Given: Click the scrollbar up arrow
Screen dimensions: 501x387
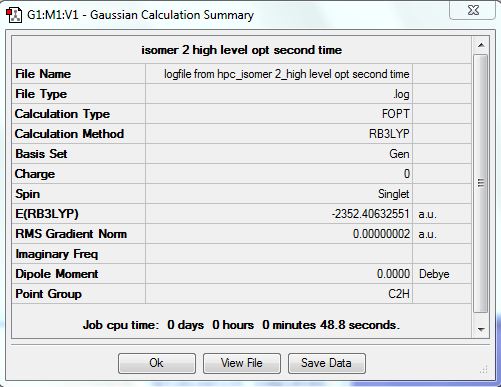Looking at the screenshot, I should (481, 45).
